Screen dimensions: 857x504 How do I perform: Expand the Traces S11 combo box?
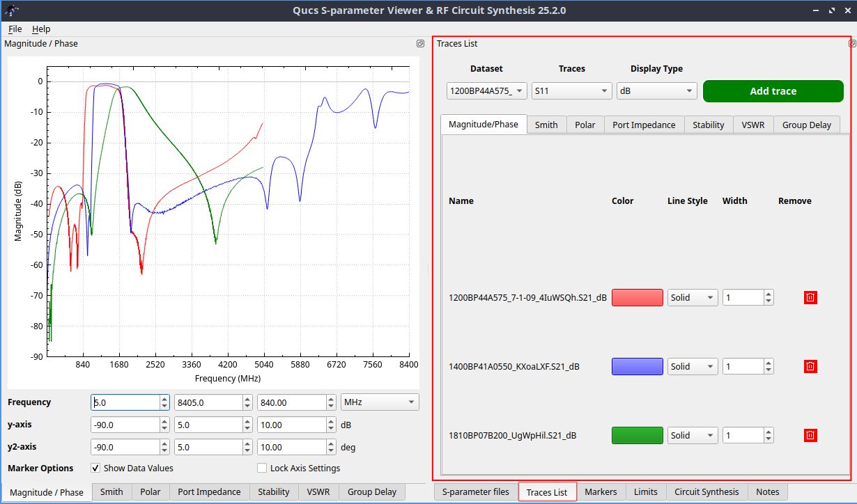click(571, 90)
